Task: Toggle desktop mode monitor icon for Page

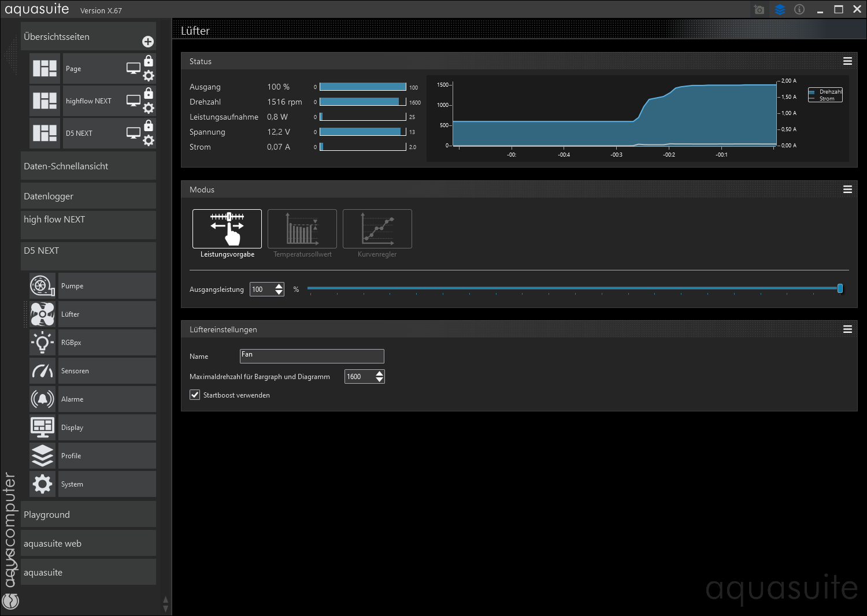Action: point(134,68)
